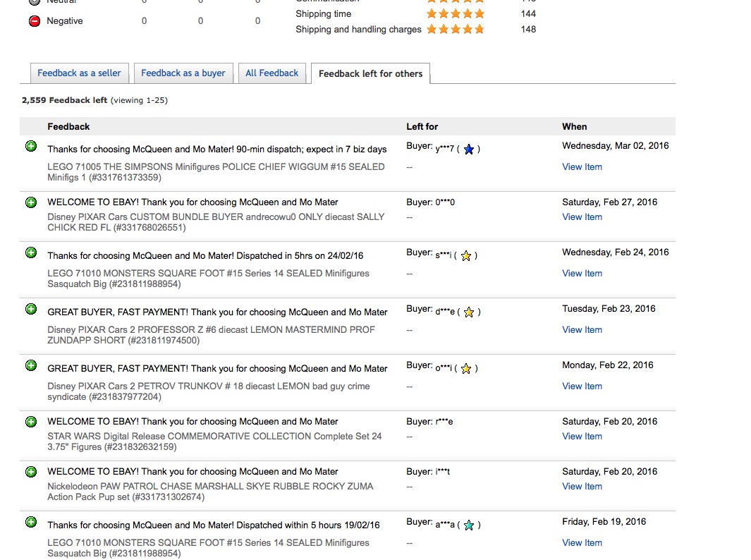The width and height of the screenshot is (751, 560).
Task: Open View Item for Feb 27, 2016 feedback
Action: tap(582, 217)
